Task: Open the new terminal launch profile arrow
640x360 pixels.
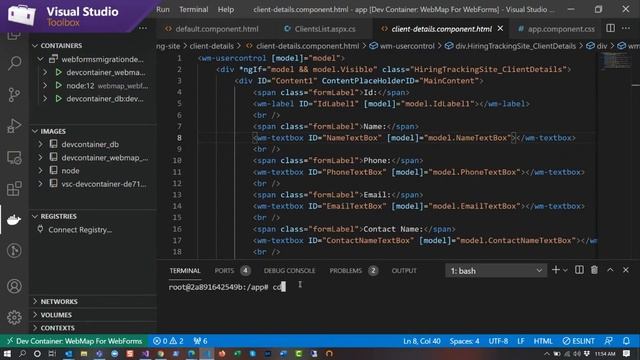Action: 565,270
